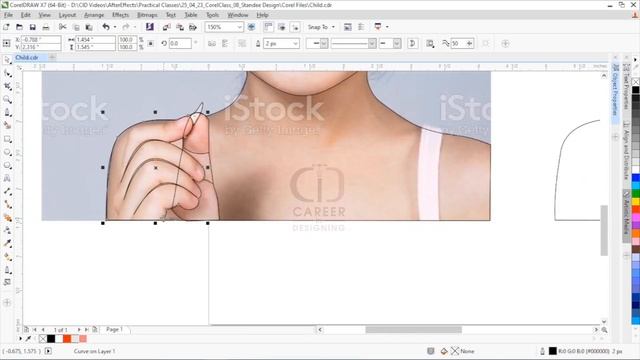Select the Connector tool in the toolbox
This screenshot has width=640, height=360.
(x=7, y=204)
